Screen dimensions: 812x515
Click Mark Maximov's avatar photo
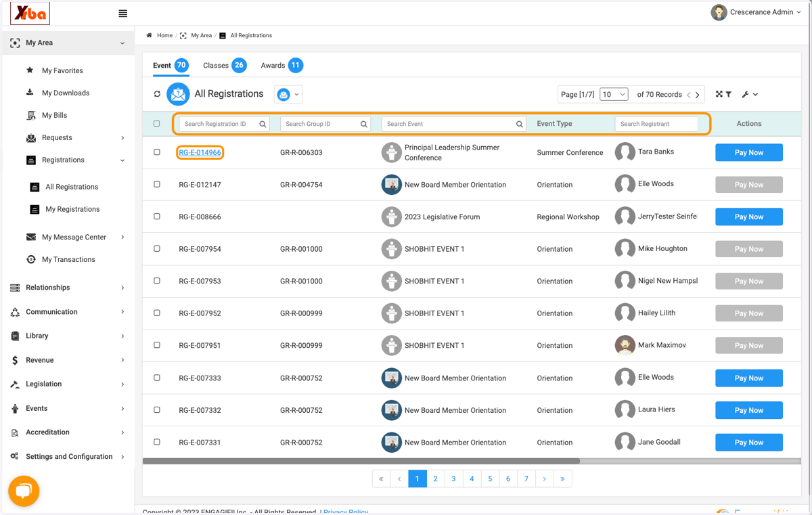click(x=625, y=345)
